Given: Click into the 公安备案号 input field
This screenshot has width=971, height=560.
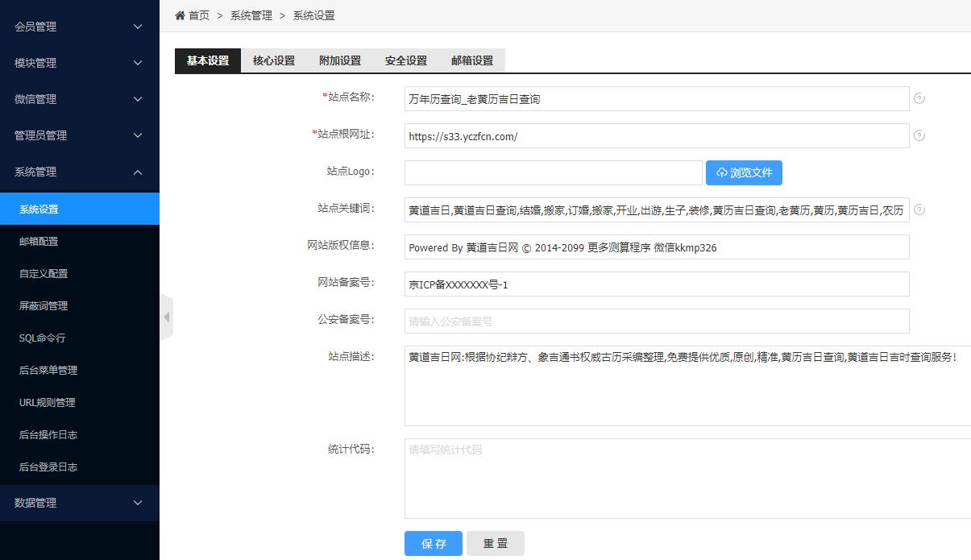Looking at the screenshot, I should (656, 321).
